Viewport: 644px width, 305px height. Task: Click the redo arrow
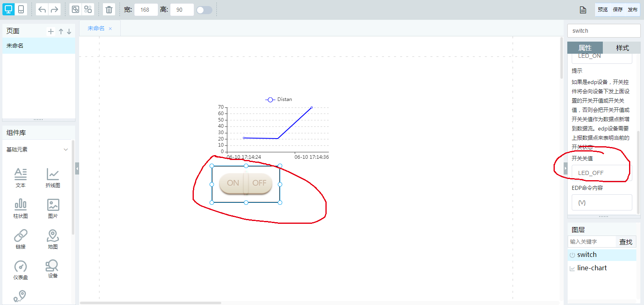[55, 9]
